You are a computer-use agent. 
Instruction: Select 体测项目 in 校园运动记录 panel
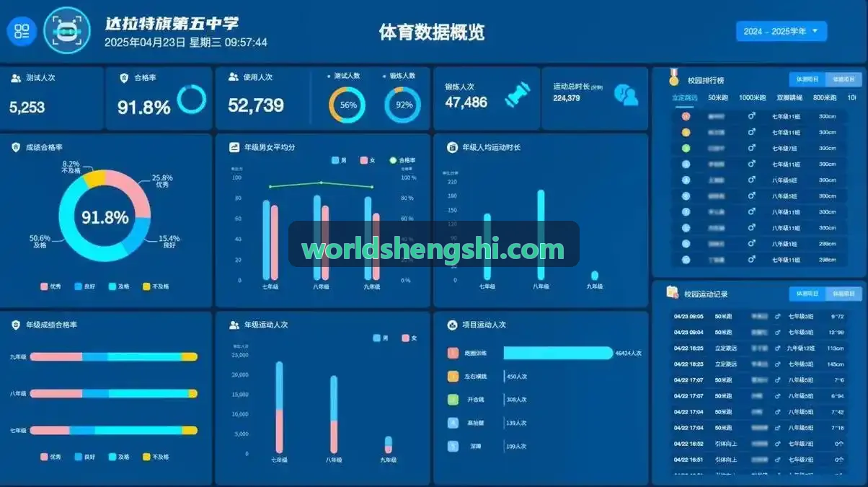[x=807, y=294]
